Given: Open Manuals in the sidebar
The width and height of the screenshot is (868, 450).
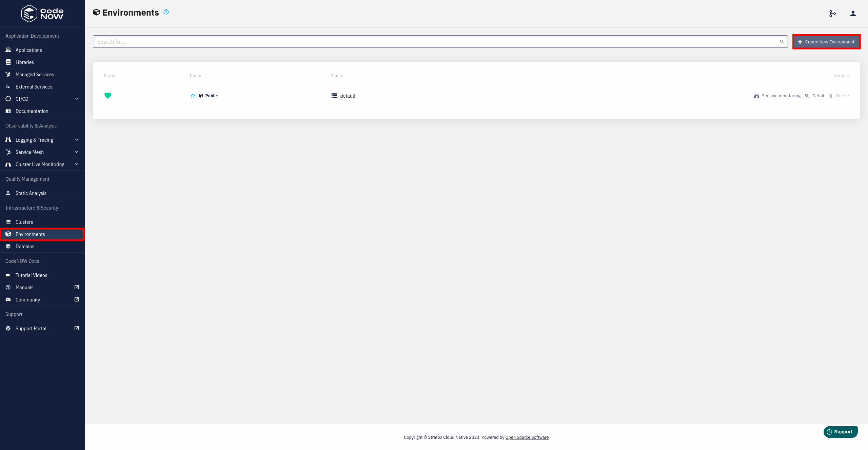Looking at the screenshot, I should (42, 287).
